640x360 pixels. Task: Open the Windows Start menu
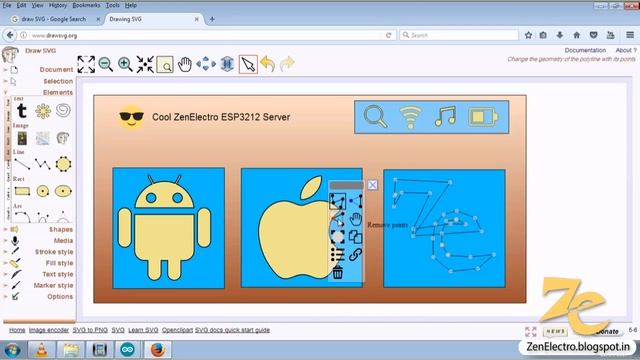click(x=12, y=350)
